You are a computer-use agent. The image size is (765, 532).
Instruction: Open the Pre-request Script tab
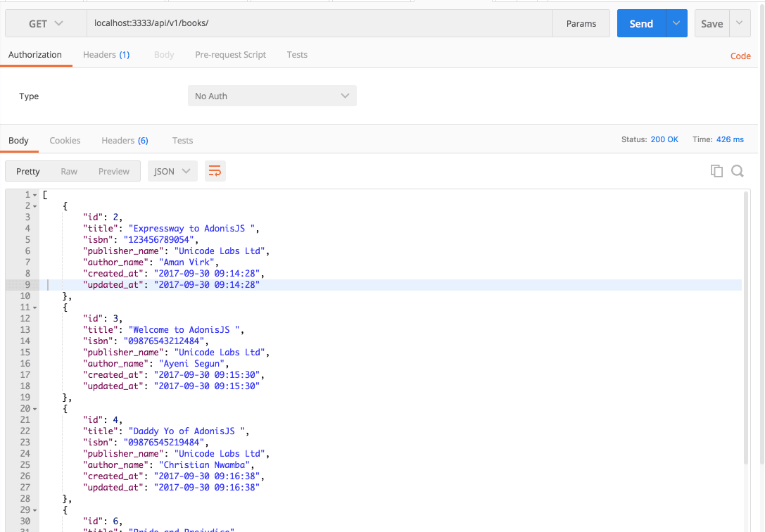230,55
